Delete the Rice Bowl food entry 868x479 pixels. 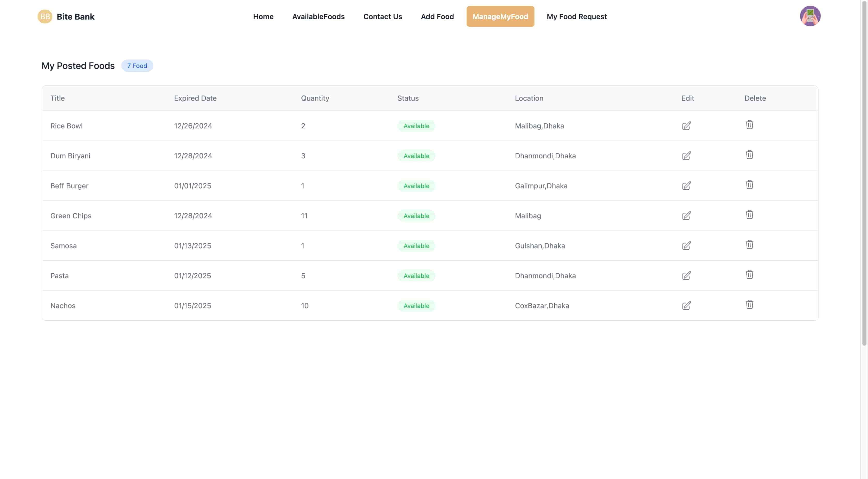click(749, 125)
